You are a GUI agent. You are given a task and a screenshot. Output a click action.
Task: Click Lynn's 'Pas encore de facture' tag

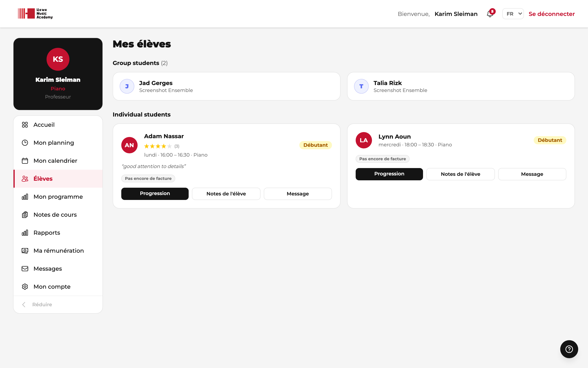tap(382, 159)
